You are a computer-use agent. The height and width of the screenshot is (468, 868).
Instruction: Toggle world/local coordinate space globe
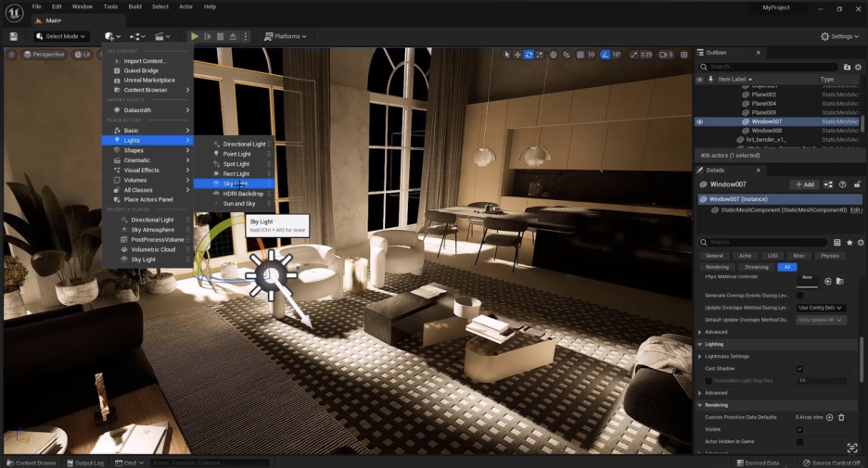click(553, 54)
